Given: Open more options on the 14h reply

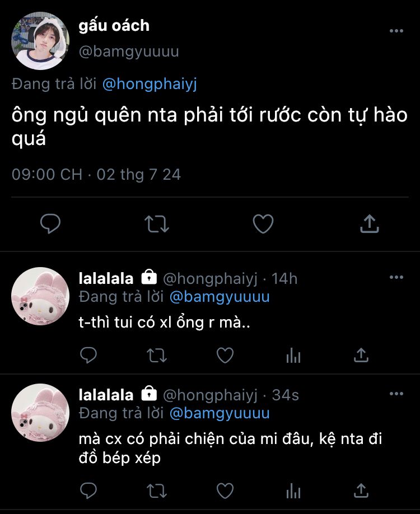Looking at the screenshot, I should pyautogui.click(x=396, y=277).
